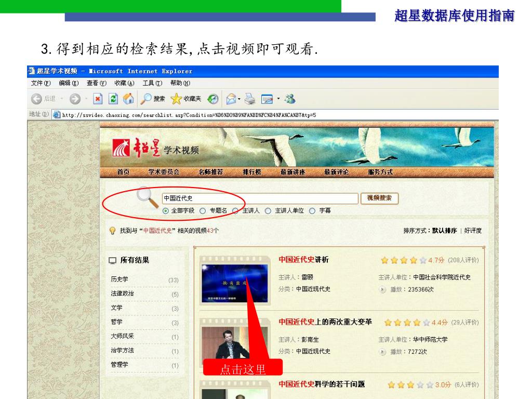
Task: Click the 超星 学术视频 logo
Action: pyautogui.click(x=155, y=148)
